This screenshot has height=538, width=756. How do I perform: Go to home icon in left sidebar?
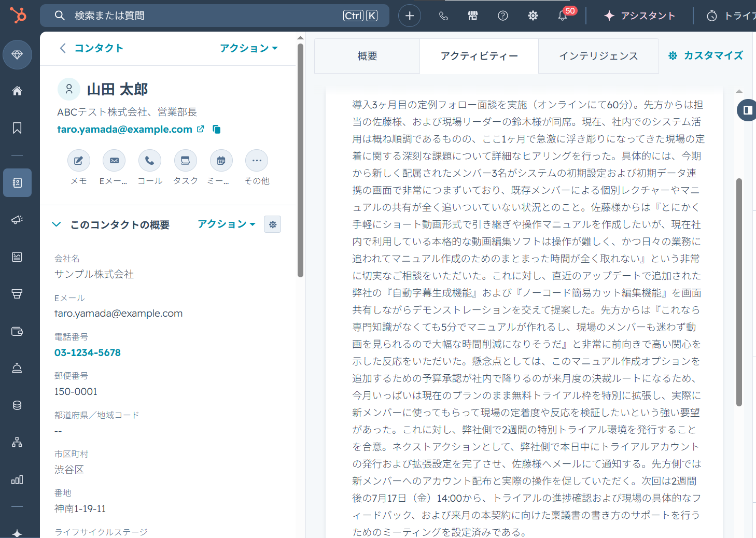tap(17, 91)
